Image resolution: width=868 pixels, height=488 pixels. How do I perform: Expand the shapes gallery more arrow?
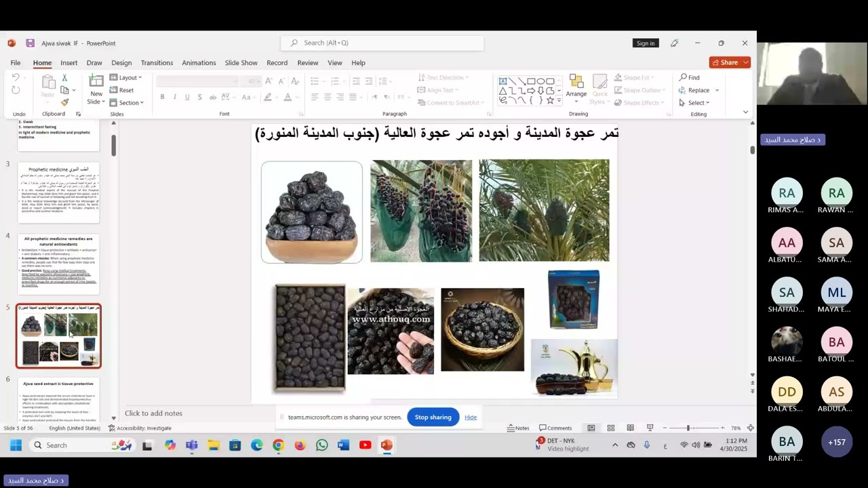[x=559, y=100]
